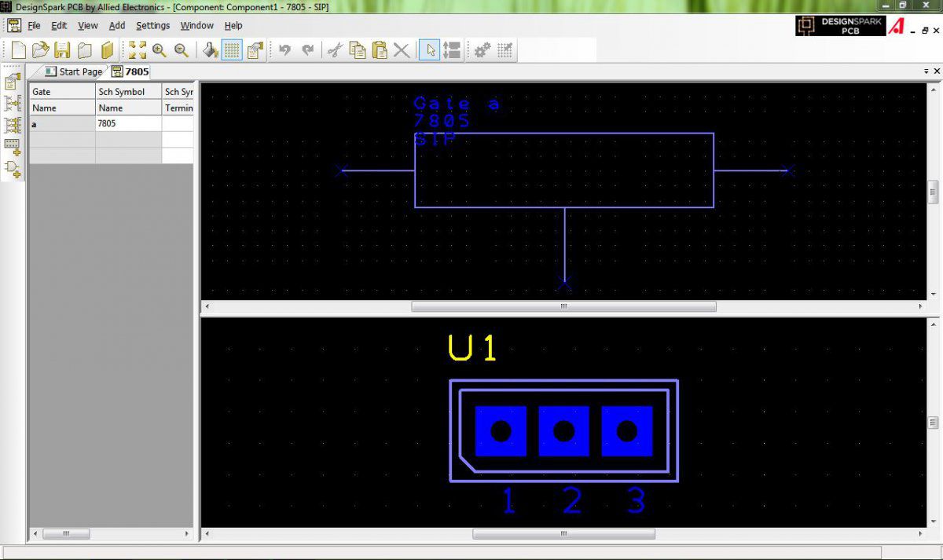943x560 pixels.
Task: Click the add PCB symbol icon in the sidebar
Action: (x=13, y=147)
